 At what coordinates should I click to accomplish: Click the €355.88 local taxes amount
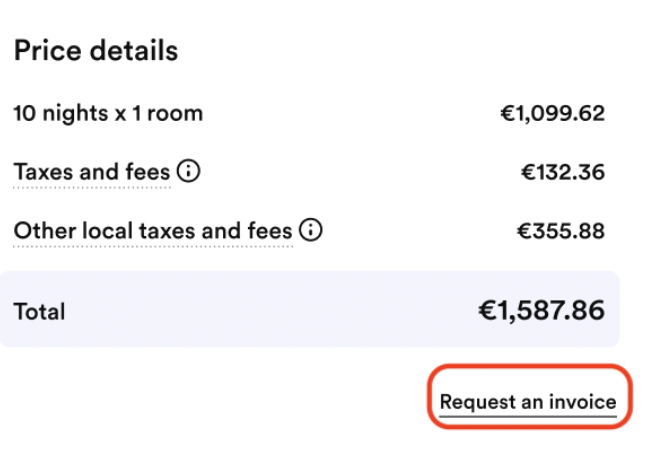[x=560, y=232]
